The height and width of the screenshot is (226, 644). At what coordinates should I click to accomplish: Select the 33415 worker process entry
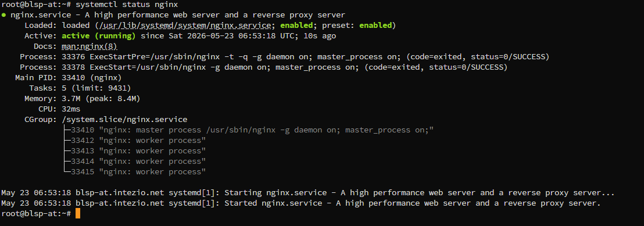pos(135,172)
